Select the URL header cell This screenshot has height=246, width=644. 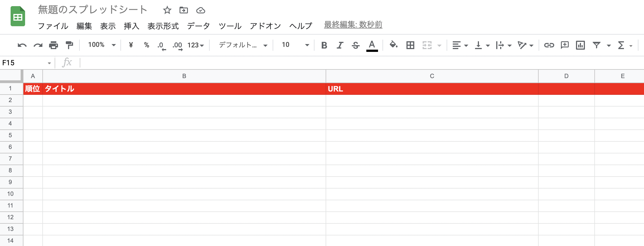[x=432, y=89]
